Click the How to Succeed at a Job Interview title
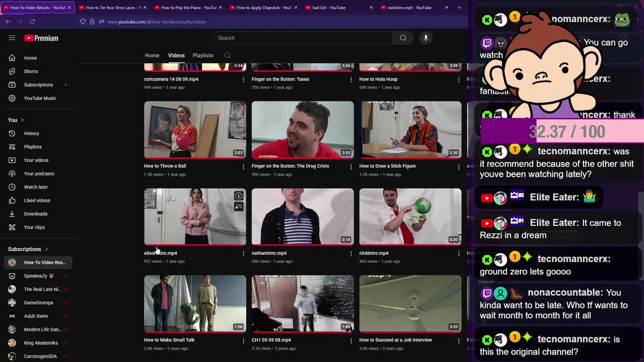Image resolution: width=644 pixels, height=362 pixels. (x=395, y=340)
